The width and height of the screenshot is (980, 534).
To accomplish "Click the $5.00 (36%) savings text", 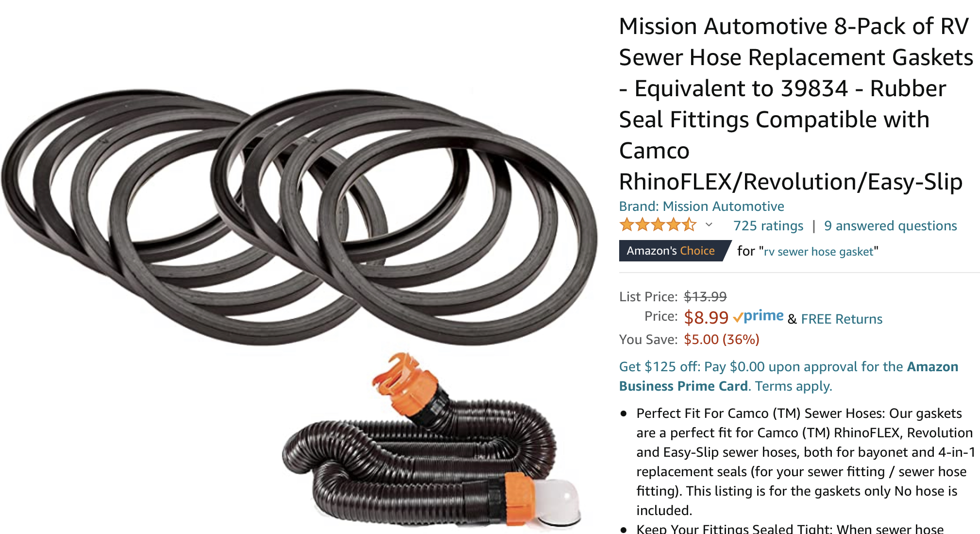I will 721,339.
